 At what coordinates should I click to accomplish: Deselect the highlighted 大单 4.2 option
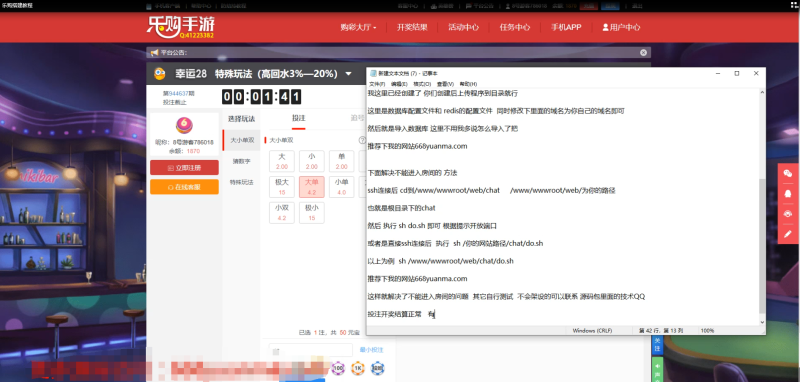point(312,187)
